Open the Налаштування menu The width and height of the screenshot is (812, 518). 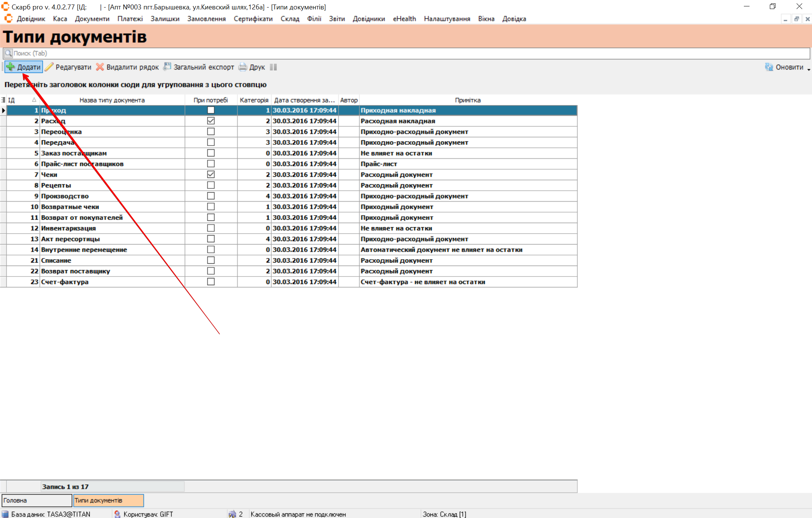447,19
